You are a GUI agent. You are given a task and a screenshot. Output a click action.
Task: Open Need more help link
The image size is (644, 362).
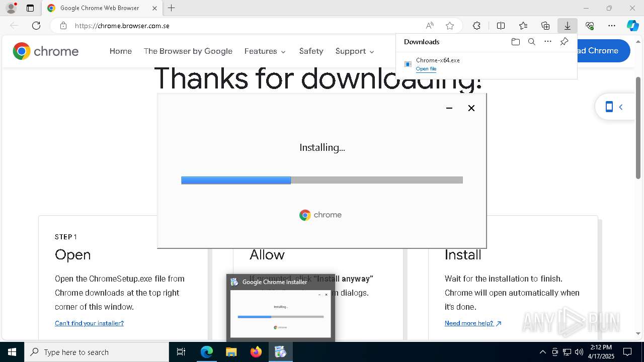point(473,323)
